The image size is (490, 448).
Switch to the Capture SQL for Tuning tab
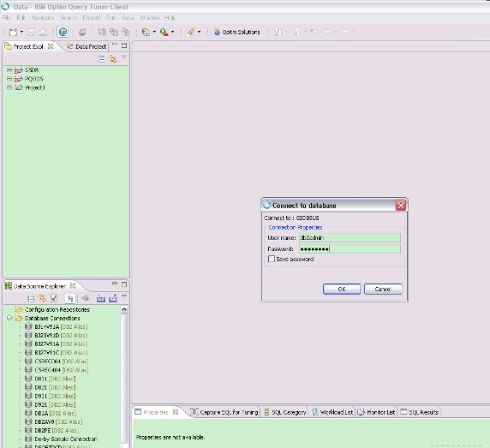(225, 412)
